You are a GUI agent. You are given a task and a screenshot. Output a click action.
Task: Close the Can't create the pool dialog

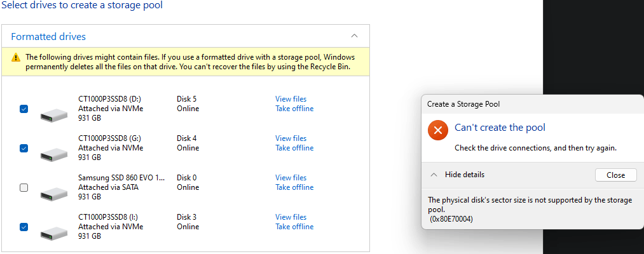(x=615, y=175)
